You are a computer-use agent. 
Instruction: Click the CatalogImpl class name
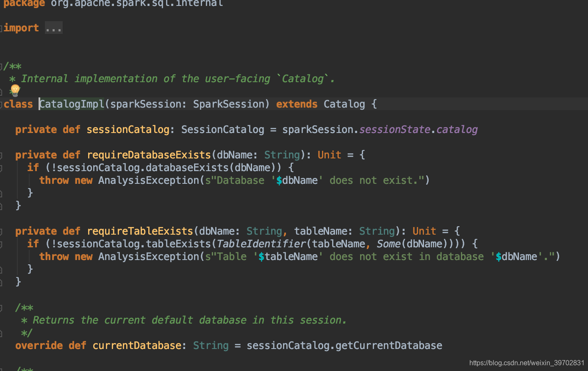coord(72,104)
